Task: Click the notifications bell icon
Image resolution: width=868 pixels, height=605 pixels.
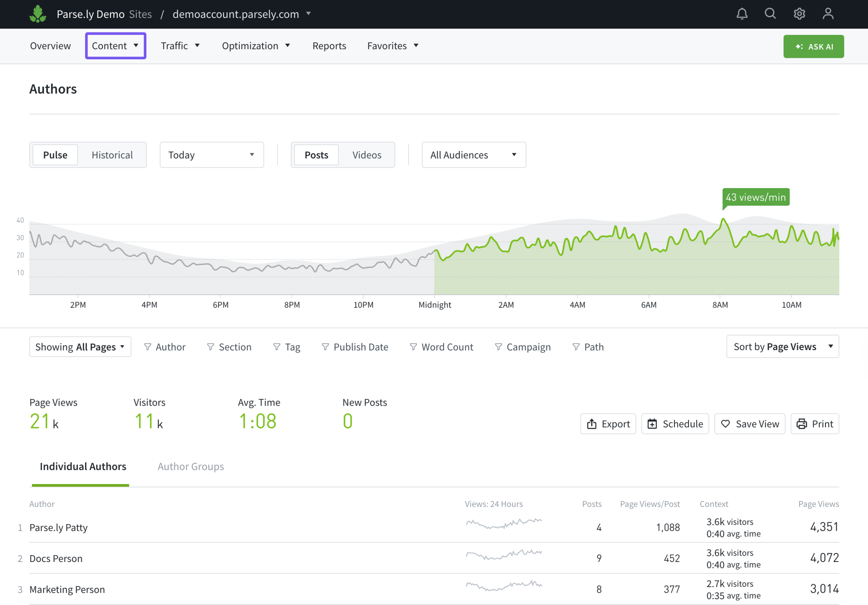Action: pos(742,14)
